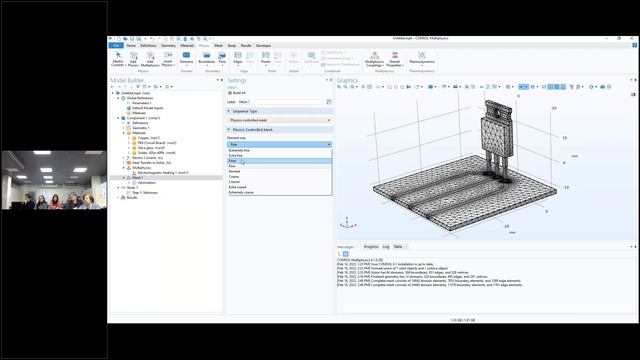Click the Zoom In graphics toolbar icon
The image size is (640, 360).
339,87
